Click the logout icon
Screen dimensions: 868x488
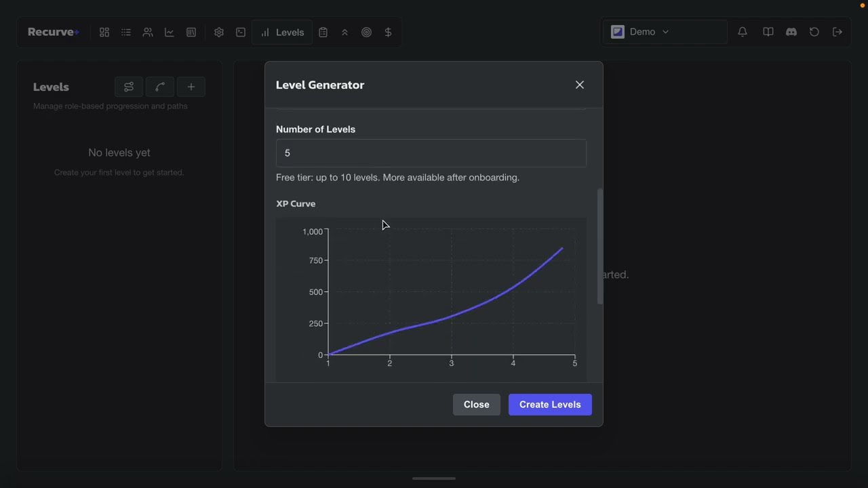click(x=837, y=32)
